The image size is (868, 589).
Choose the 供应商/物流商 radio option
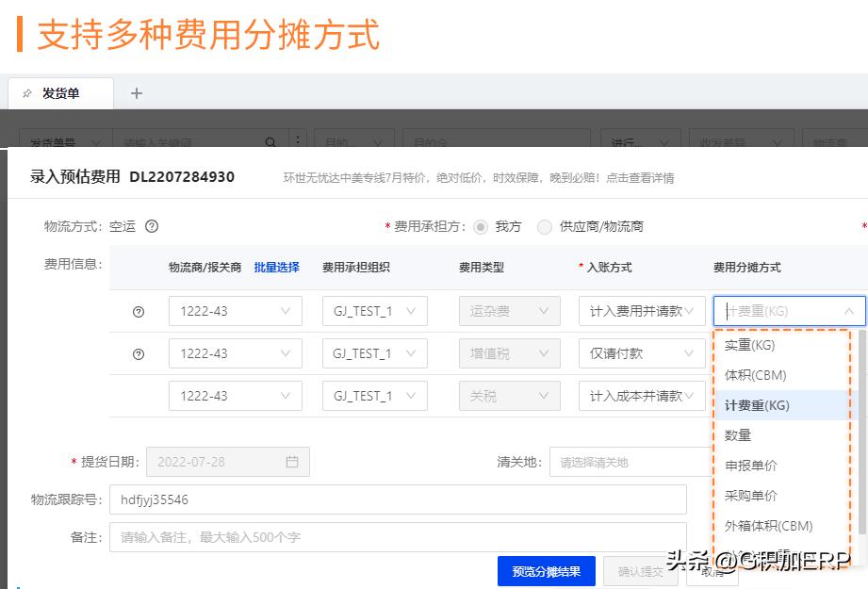(x=544, y=226)
